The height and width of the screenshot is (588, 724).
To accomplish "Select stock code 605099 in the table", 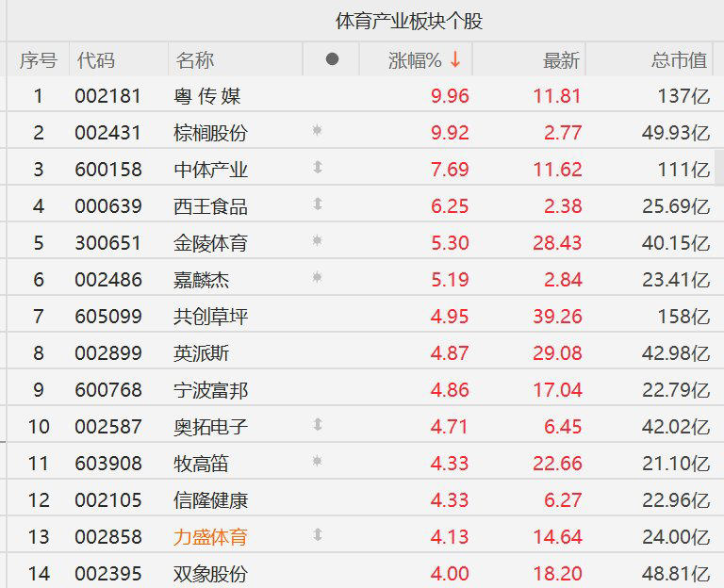I will coord(108,317).
